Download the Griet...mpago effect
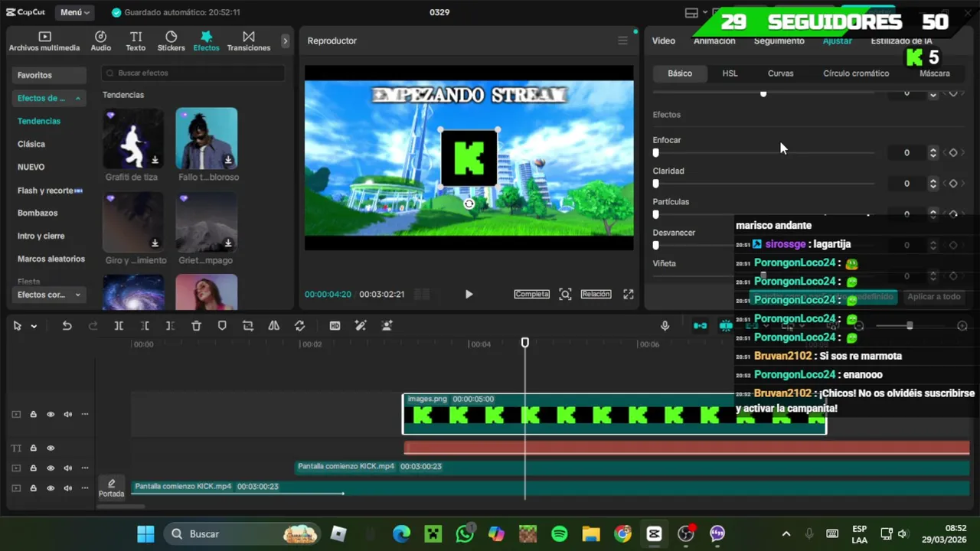The height and width of the screenshot is (551, 980). click(x=228, y=243)
